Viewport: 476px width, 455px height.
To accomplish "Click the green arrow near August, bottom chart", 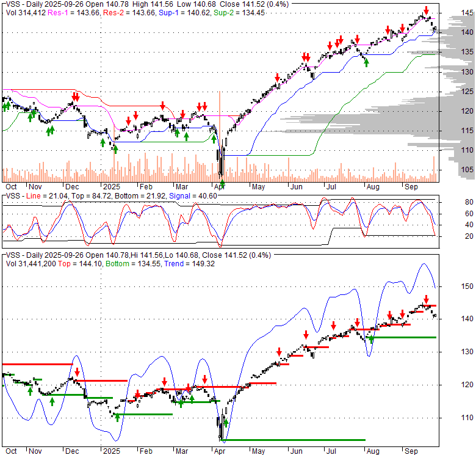I will coord(371,340).
